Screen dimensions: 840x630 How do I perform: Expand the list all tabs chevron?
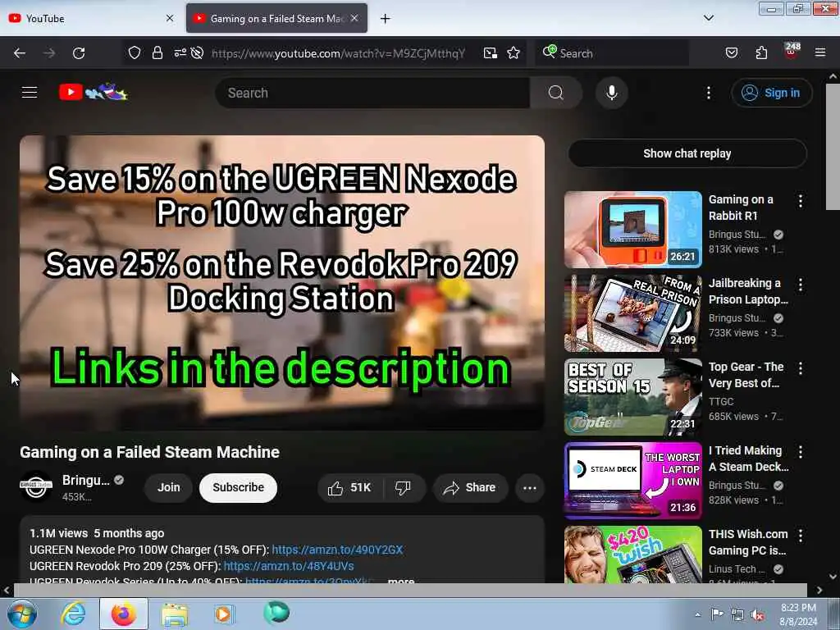pyautogui.click(x=709, y=18)
